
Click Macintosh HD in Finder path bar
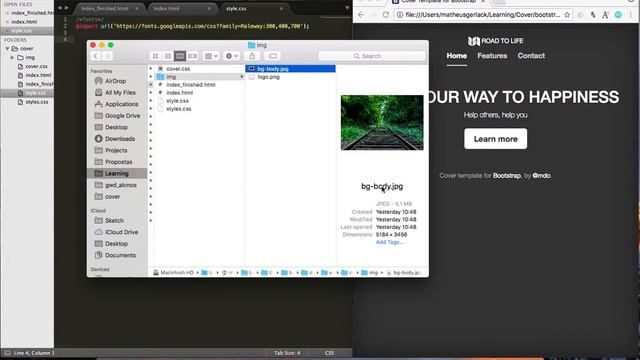coord(173,272)
